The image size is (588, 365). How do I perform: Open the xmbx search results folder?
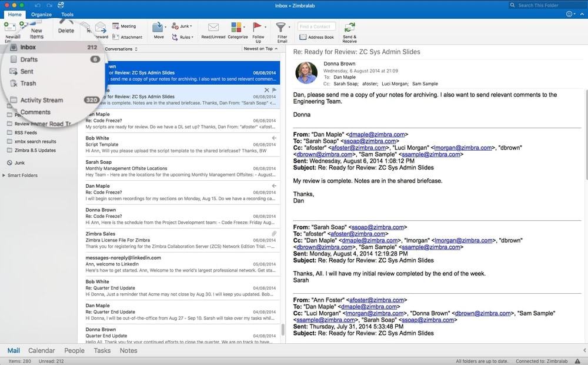pos(32,141)
